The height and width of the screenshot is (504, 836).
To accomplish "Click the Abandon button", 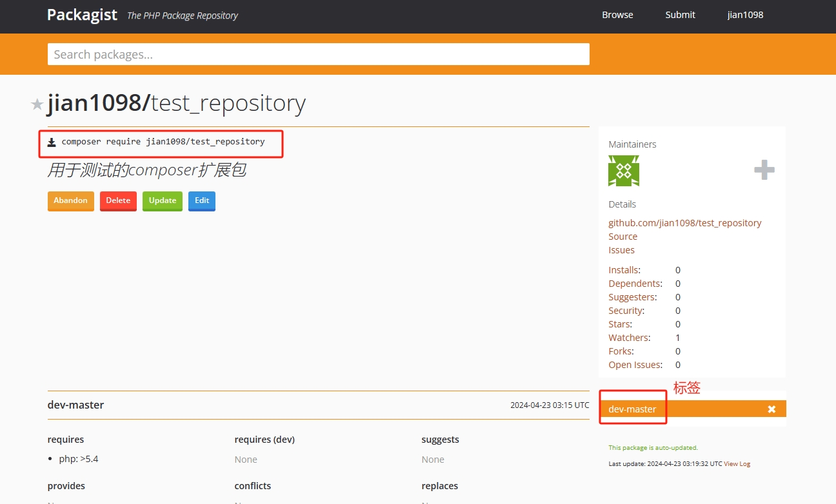I will (71, 201).
